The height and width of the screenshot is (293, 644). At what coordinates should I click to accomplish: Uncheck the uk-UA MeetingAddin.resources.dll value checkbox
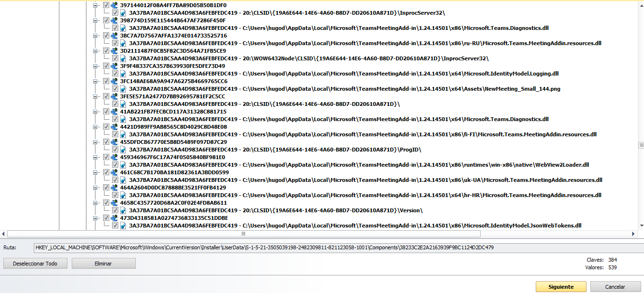[115, 180]
